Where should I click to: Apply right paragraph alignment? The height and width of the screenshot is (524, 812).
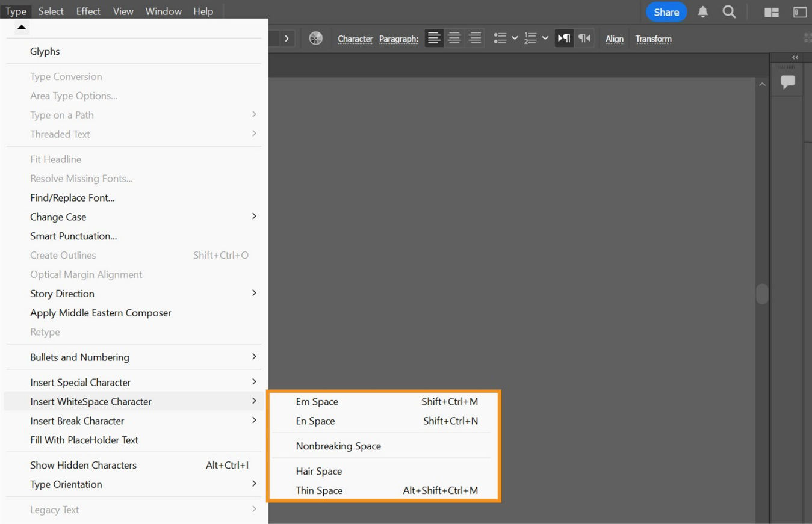pos(474,38)
